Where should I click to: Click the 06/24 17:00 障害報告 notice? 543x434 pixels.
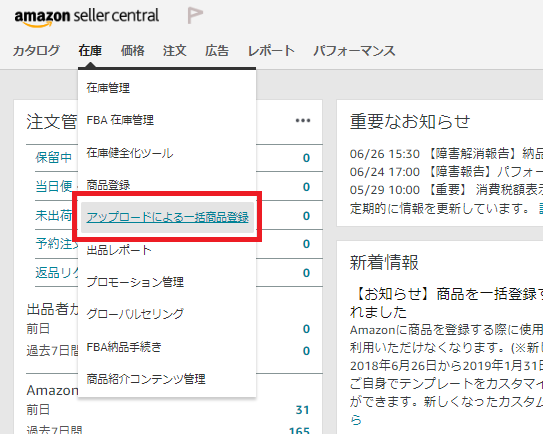tap(446, 172)
